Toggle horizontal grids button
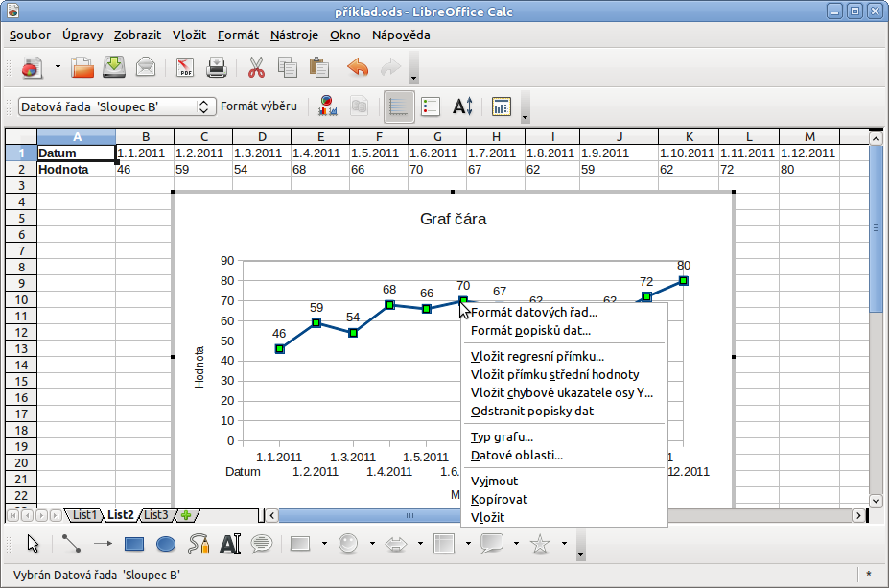The width and height of the screenshot is (889, 588). [x=399, y=106]
